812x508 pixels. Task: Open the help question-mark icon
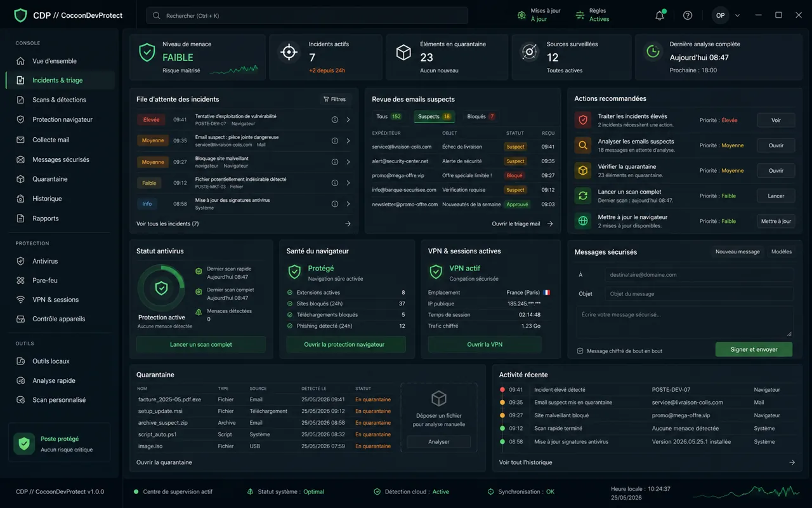coord(688,15)
